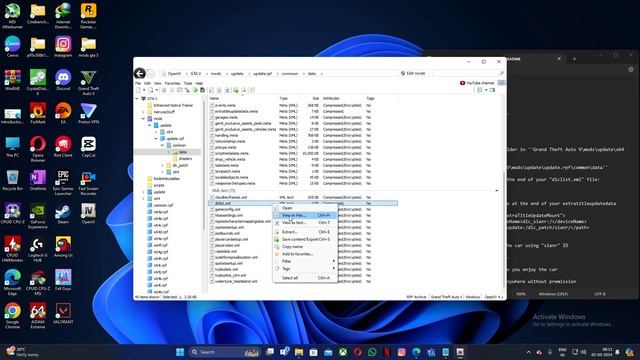Screen dimensions: 640x360
Task: Open GeForce Experience desktop icon
Action: 38,216
